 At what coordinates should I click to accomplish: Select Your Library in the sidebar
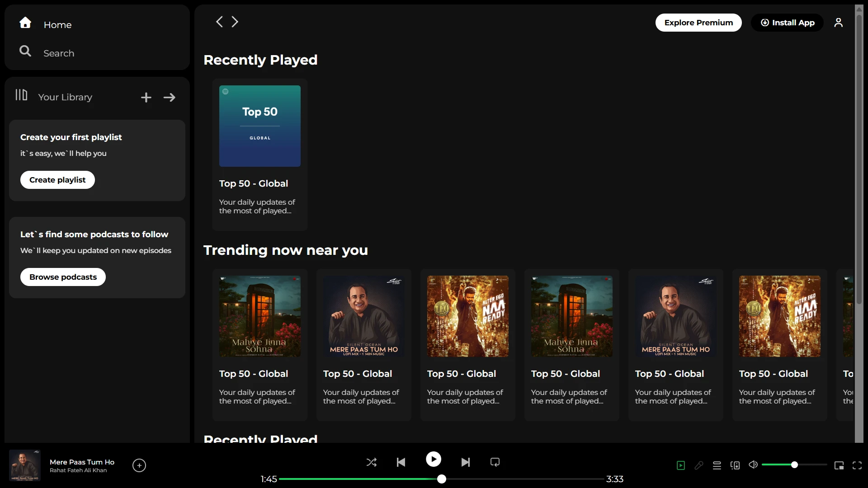[65, 97]
